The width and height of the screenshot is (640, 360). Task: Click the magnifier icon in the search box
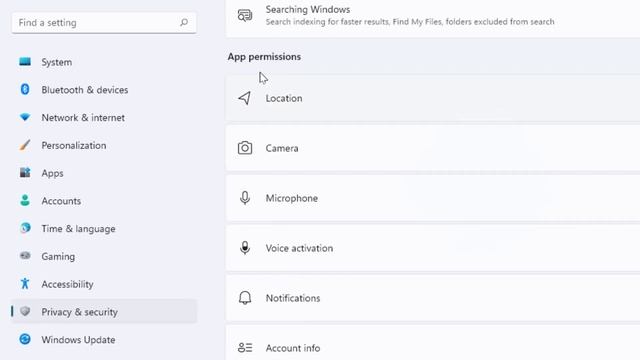click(x=184, y=22)
